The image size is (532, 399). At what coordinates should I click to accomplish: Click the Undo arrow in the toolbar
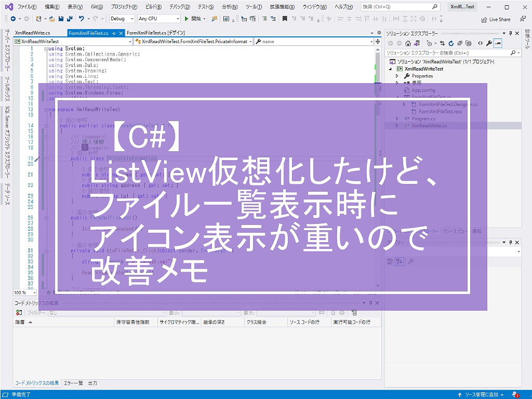(82, 19)
